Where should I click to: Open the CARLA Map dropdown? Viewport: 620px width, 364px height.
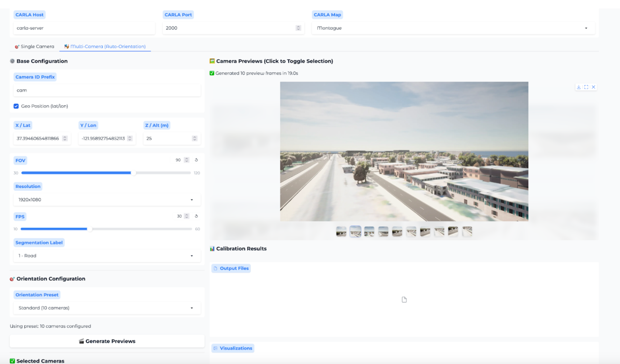[x=453, y=28]
